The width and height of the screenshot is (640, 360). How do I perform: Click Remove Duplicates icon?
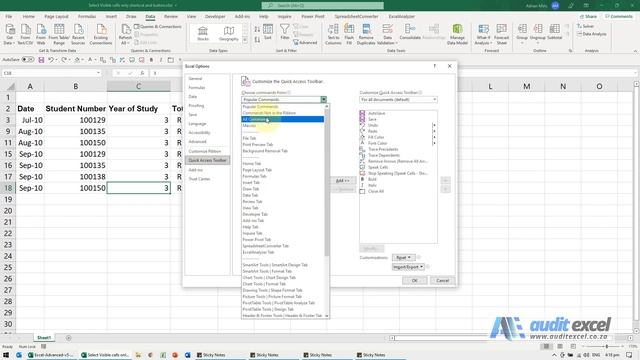(366, 34)
